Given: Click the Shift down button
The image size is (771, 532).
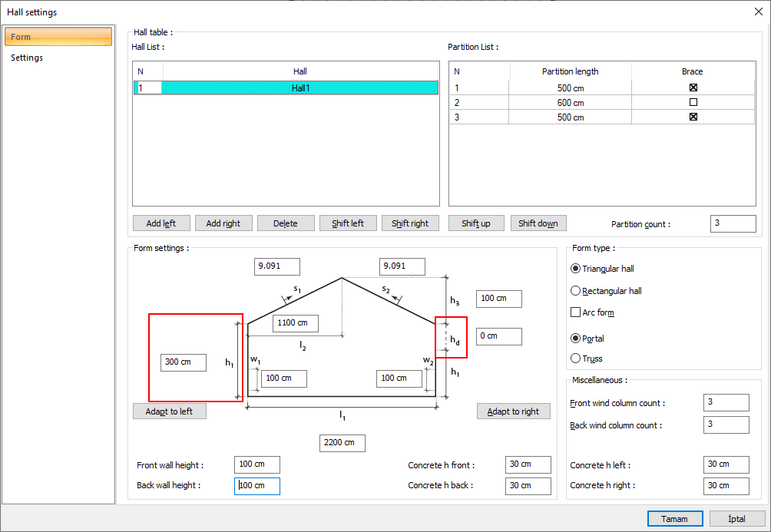Looking at the screenshot, I should click(x=538, y=223).
